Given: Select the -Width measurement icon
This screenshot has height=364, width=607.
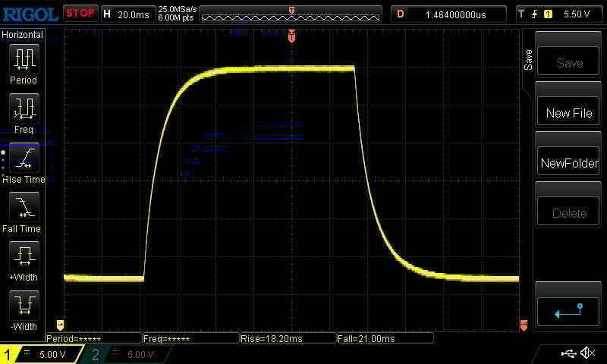Looking at the screenshot, I should tap(24, 305).
